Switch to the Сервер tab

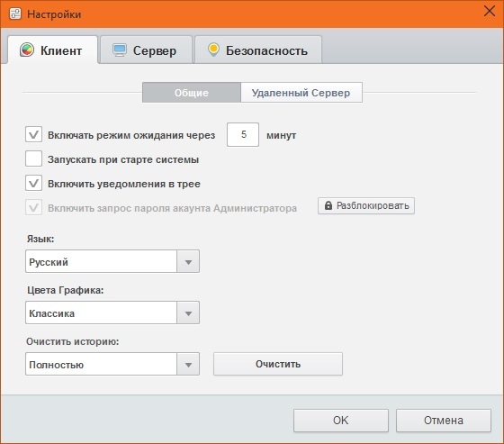point(146,50)
